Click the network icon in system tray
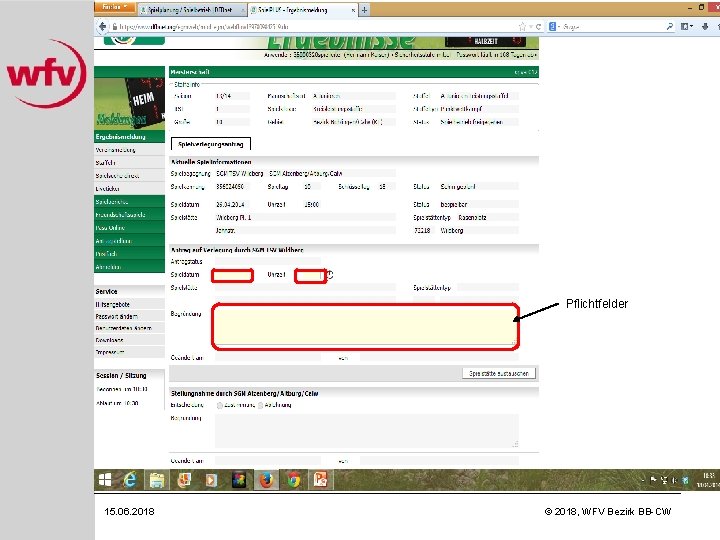Viewport: 720px width, 540px height. pos(664,480)
